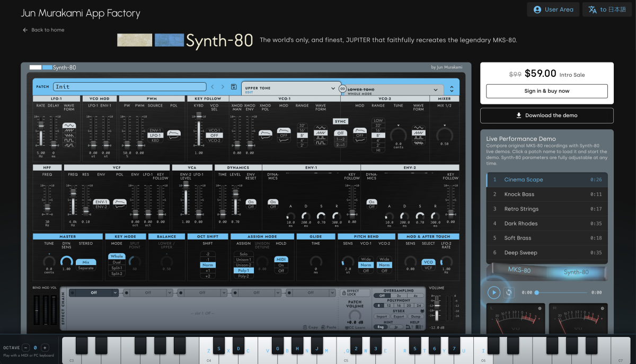Click SysEx Dump button
This screenshot has width=636, height=364.
point(416,316)
